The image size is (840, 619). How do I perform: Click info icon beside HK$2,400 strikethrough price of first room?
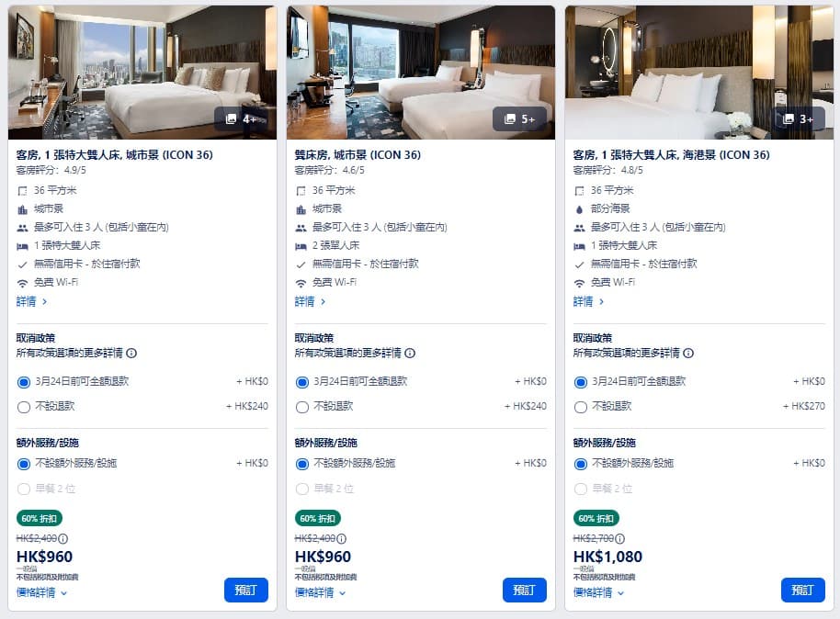pyautogui.click(x=63, y=539)
